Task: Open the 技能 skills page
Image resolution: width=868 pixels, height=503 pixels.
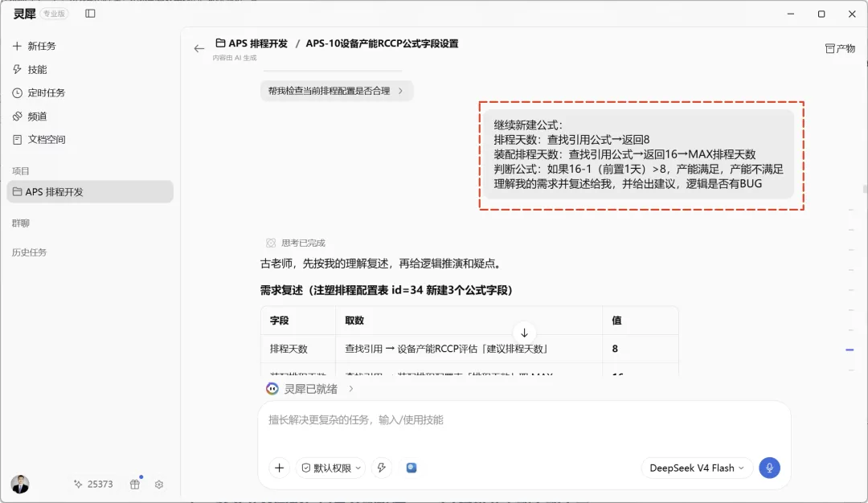Action: (30, 70)
